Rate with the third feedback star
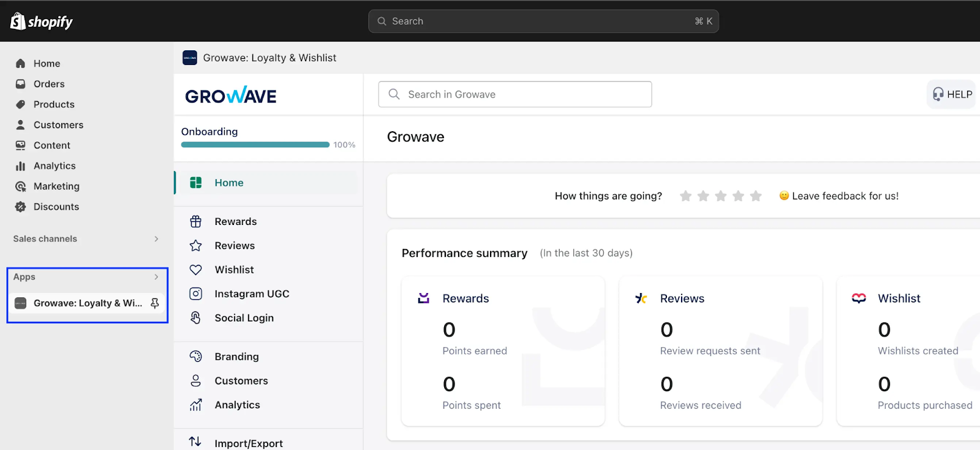 coord(721,196)
